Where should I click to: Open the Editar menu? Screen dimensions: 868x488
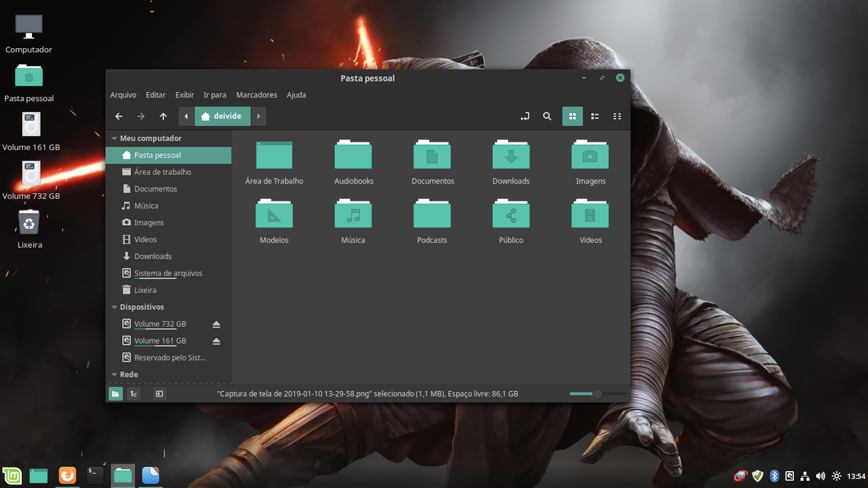coord(156,95)
